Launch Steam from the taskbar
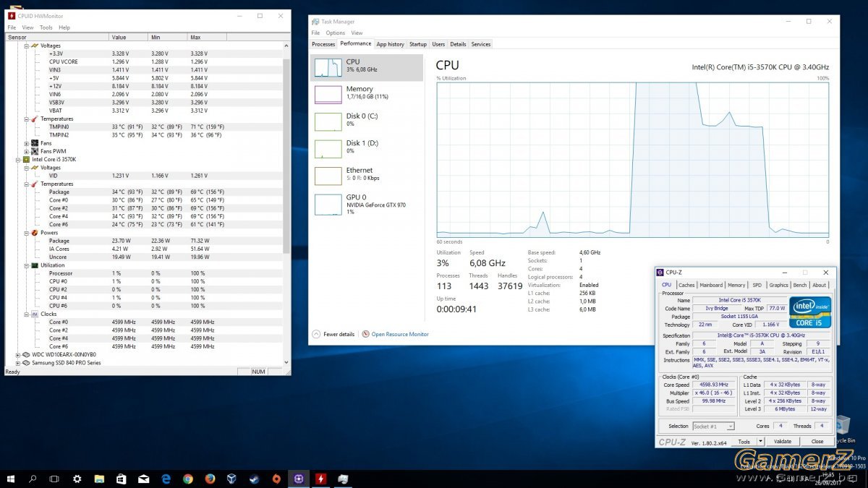This screenshot has height=488, width=868. coord(254,479)
